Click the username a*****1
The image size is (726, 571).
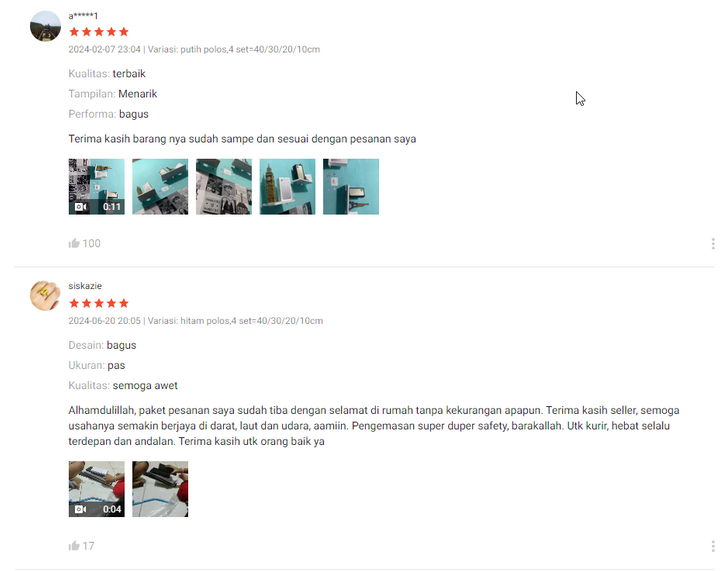[x=83, y=16]
